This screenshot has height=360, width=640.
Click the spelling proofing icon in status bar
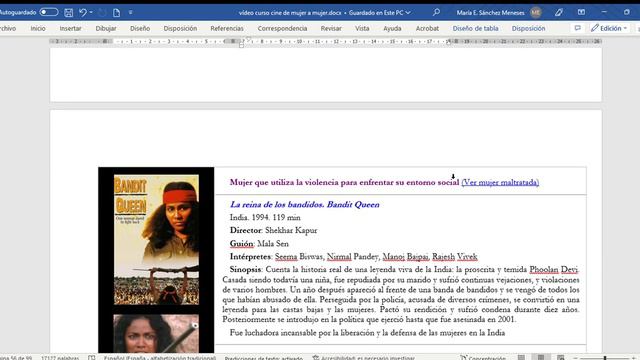91,358
